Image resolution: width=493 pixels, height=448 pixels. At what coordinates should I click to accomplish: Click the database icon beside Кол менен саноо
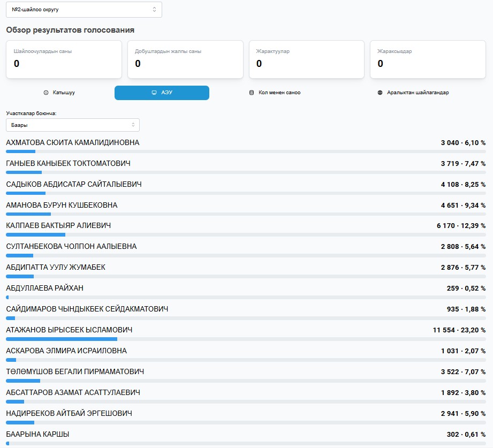click(252, 93)
